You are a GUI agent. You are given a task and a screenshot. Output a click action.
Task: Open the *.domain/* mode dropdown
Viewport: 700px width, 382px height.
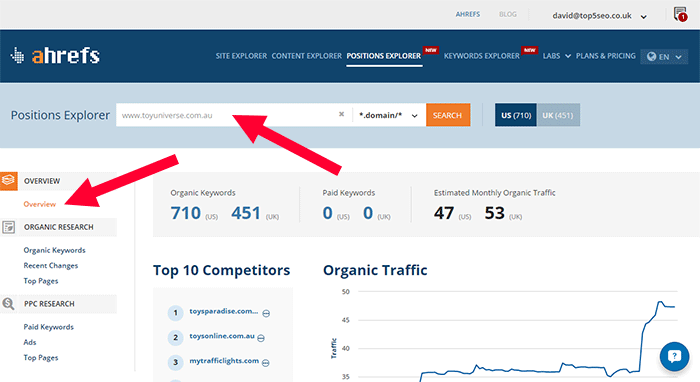coord(388,115)
